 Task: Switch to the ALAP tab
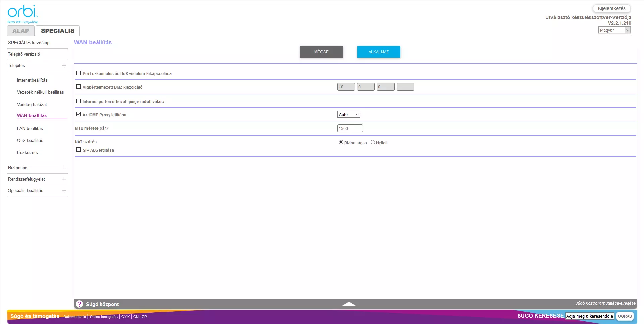point(21,31)
